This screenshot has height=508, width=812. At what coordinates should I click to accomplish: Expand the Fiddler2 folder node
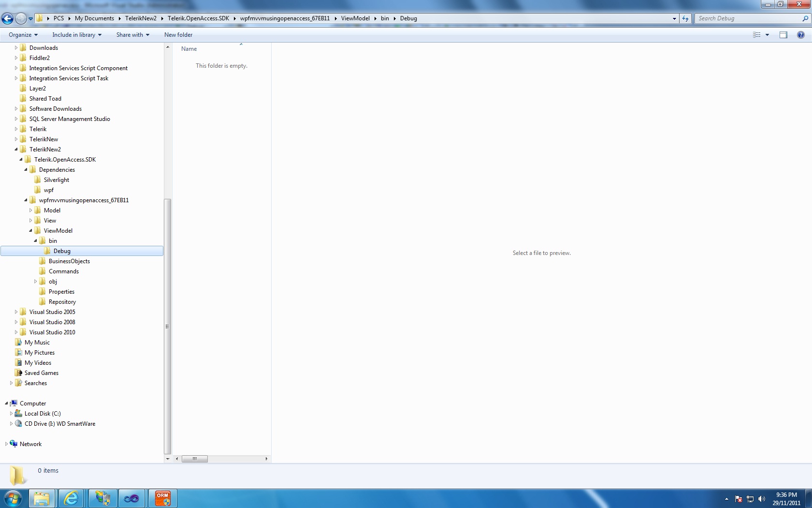click(x=16, y=58)
